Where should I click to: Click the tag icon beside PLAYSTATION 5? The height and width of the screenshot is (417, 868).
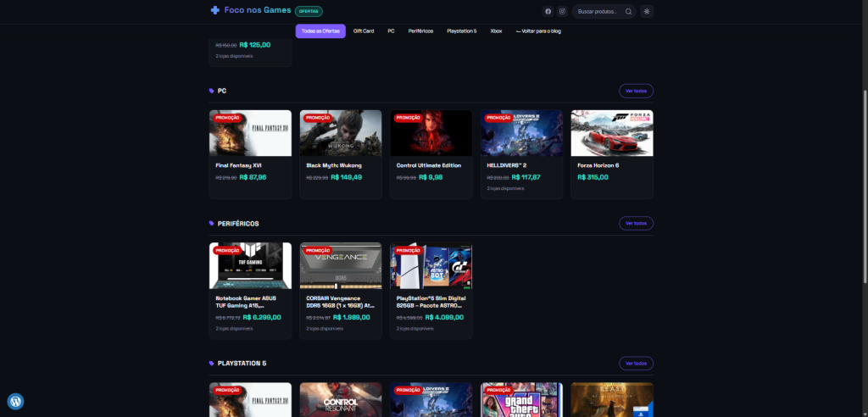point(211,364)
